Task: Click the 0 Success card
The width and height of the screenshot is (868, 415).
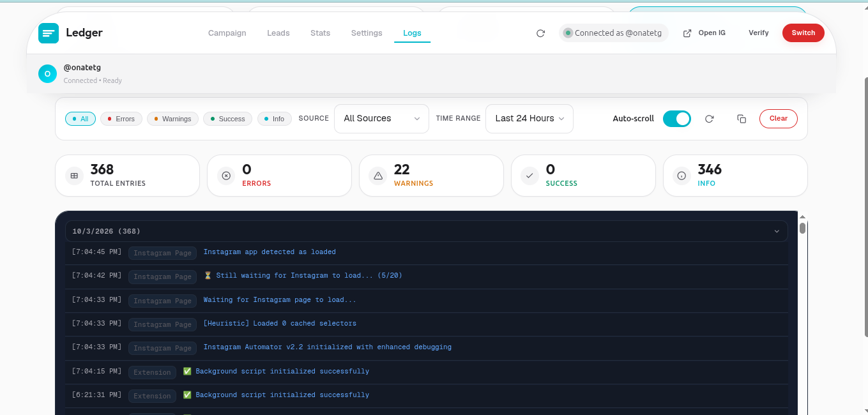Action: click(584, 176)
